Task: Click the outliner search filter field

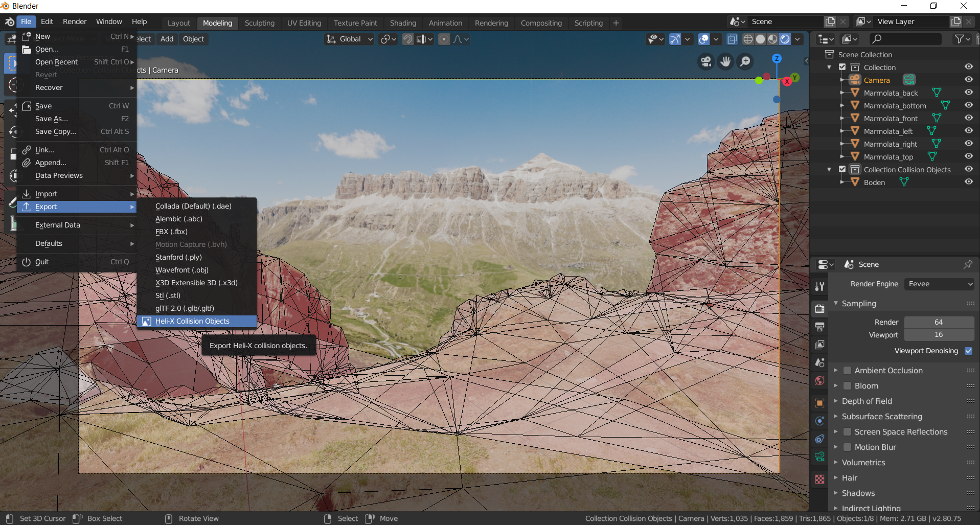Action: tap(907, 39)
